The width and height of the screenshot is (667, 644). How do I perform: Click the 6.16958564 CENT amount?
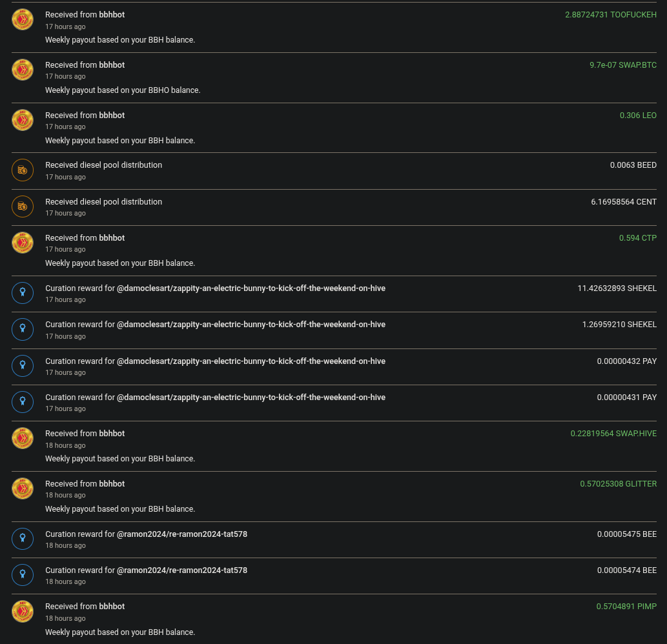[x=623, y=202]
